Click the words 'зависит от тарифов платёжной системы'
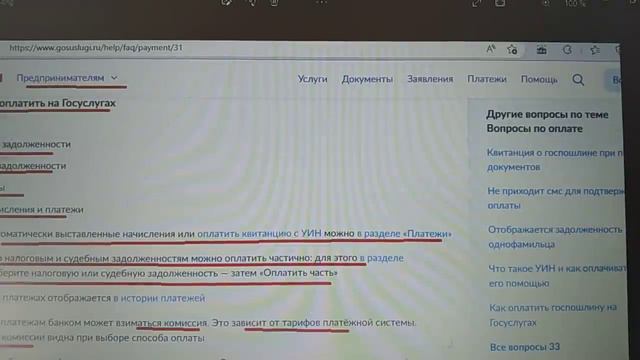 pyautogui.click(x=323, y=322)
